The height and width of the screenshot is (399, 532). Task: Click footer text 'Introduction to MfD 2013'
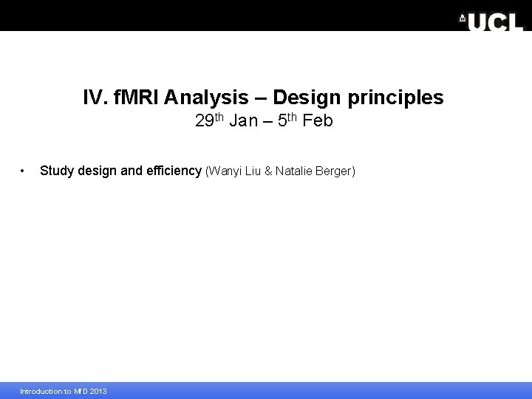click(x=64, y=391)
